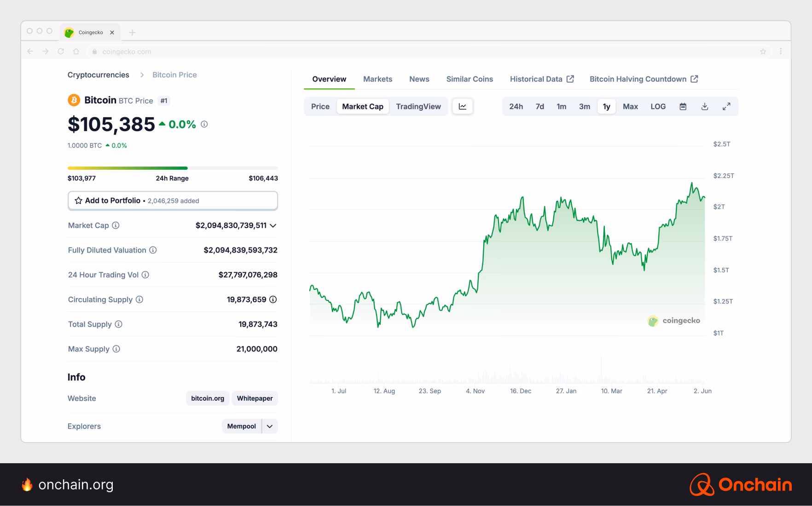Open the News tab
Image resolution: width=812 pixels, height=506 pixels.
419,79
